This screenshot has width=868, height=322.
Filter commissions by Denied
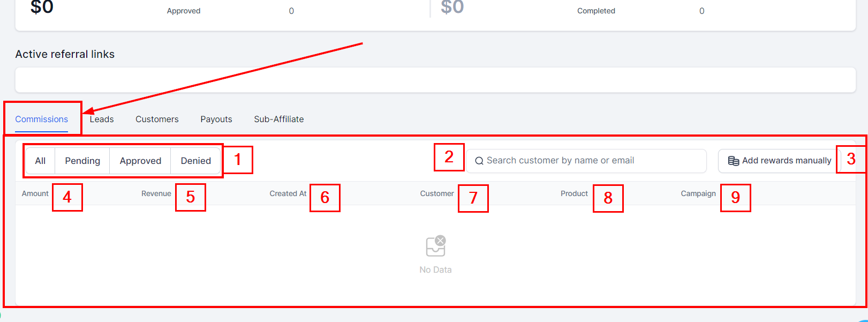(196, 161)
